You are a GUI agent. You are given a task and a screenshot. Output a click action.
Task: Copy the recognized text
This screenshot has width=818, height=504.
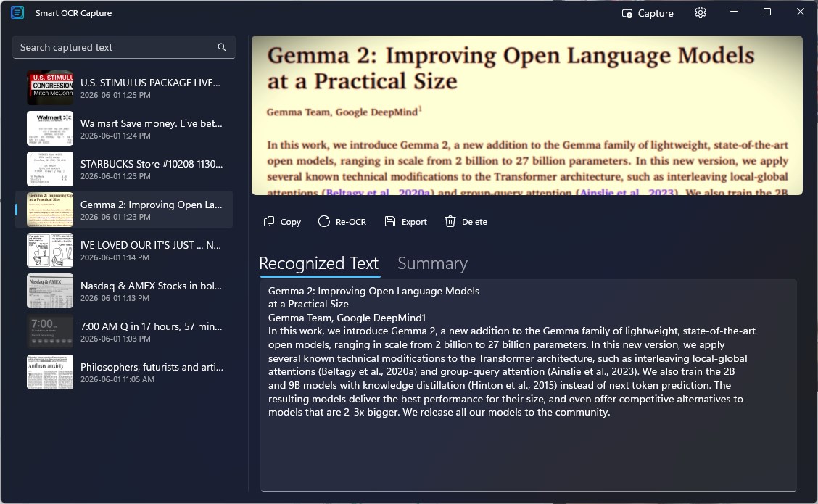pyautogui.click(x=282, y=222)
